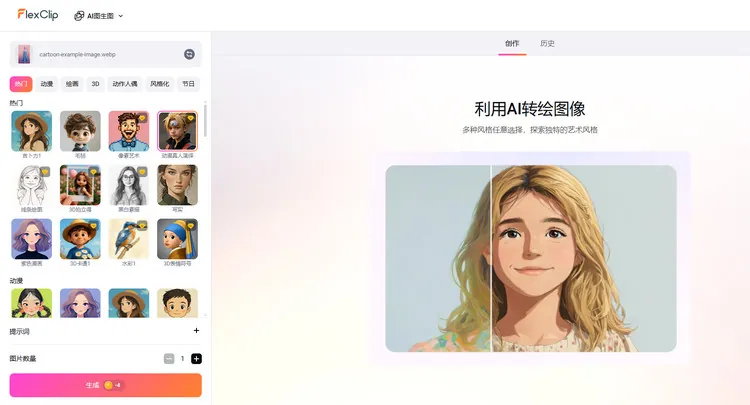Click the 动漫 section heading
This screenshot has width=750, height=405.
16,281
